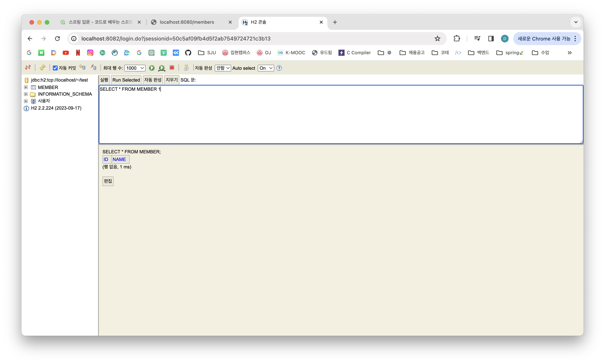
Task: Open the H2 help question mark icon
Action: (x=279, y=68)
